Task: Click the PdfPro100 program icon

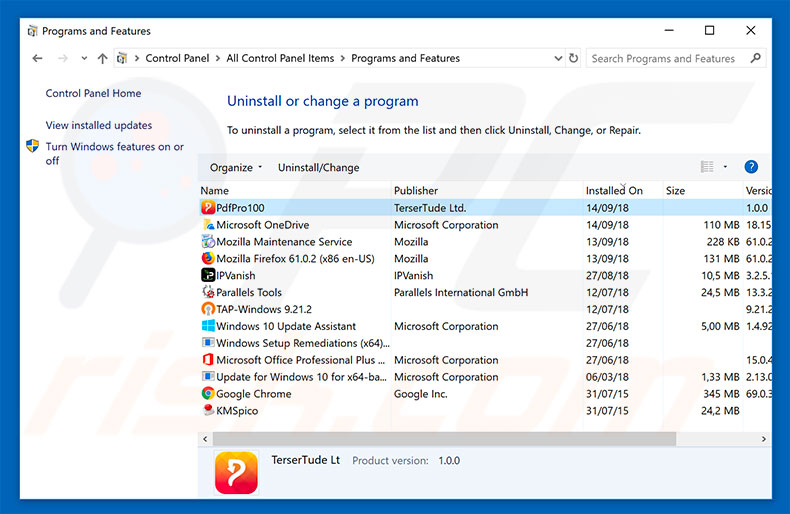Action: [x=208, y=208]
